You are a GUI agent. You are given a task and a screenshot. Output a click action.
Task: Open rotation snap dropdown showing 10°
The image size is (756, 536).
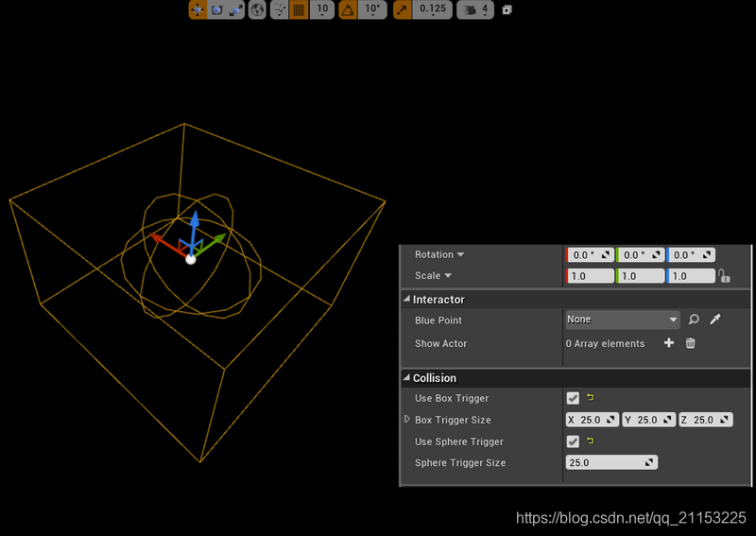click(372, 9)
